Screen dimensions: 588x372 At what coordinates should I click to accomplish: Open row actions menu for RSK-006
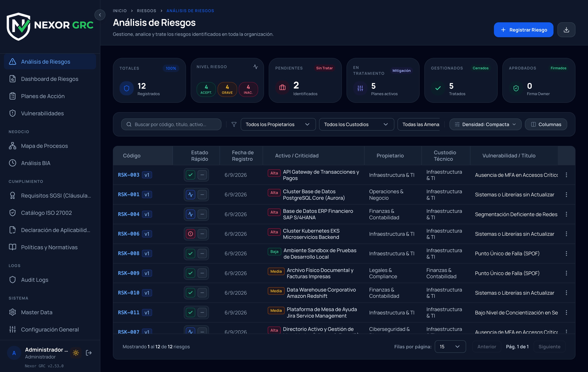(566, 234)
